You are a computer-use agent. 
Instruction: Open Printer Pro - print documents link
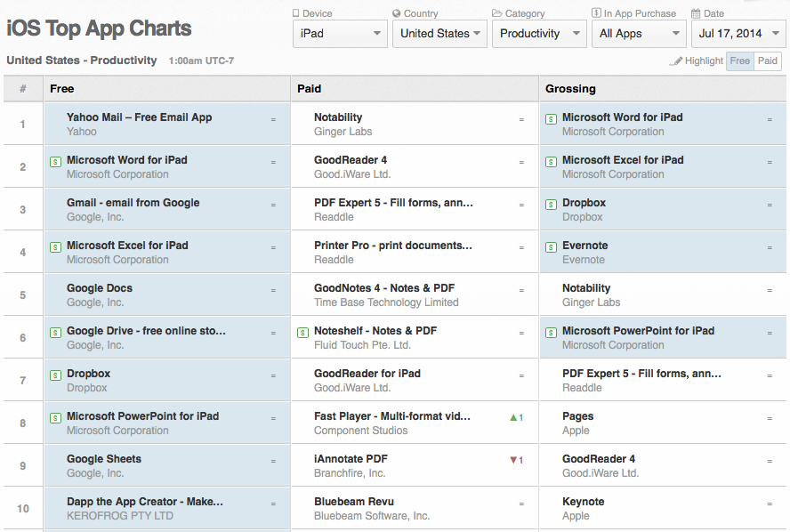click(393, 246)
